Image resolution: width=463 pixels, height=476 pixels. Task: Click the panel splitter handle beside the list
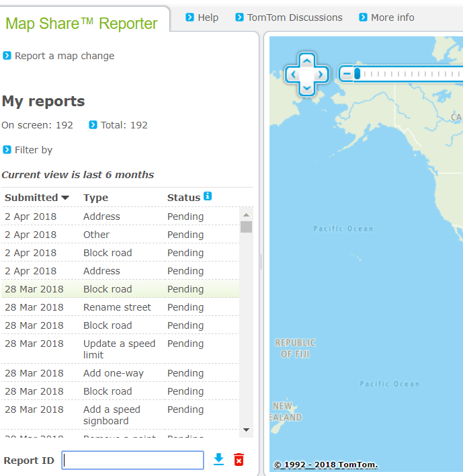click(x=261, y=262)
